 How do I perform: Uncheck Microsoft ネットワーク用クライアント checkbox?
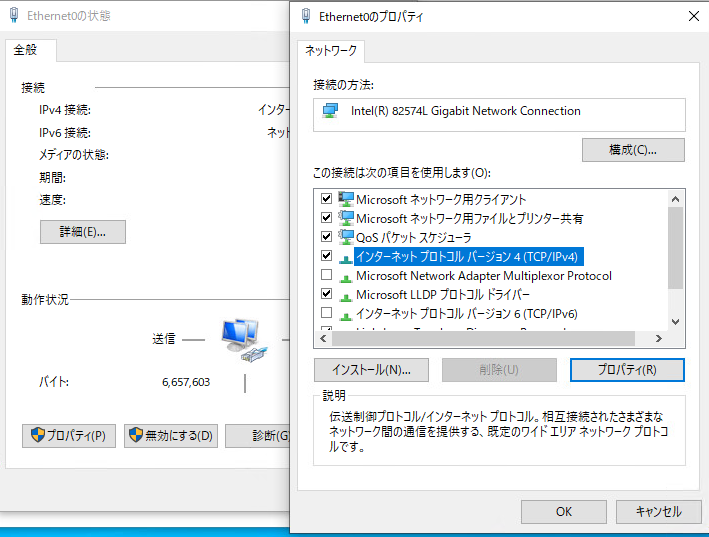(326, 199)
